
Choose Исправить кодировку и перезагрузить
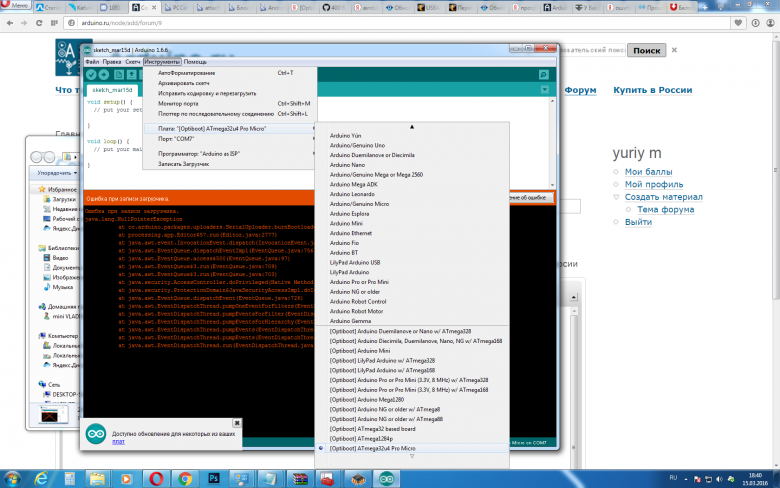click(229, 93)
